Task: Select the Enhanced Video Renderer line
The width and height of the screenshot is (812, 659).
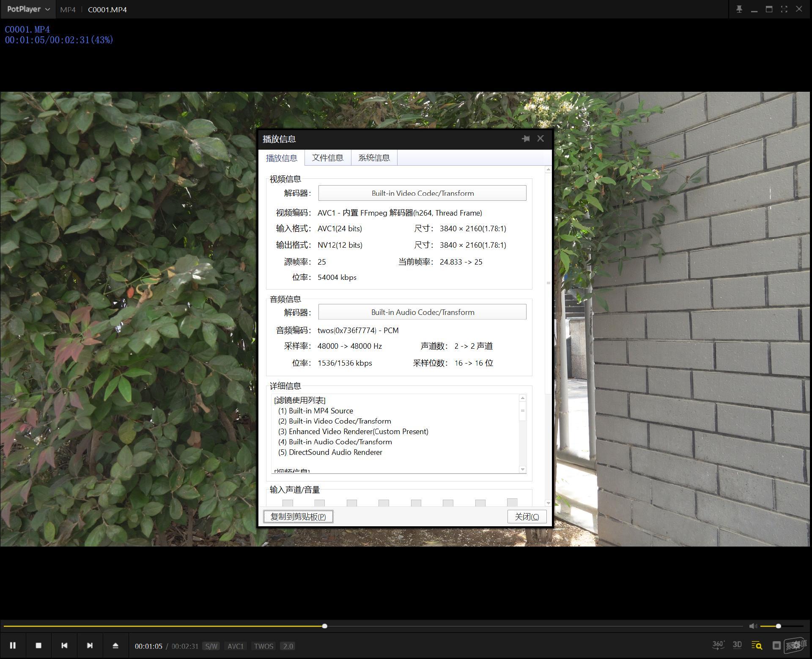Action: tap(353, 431)
